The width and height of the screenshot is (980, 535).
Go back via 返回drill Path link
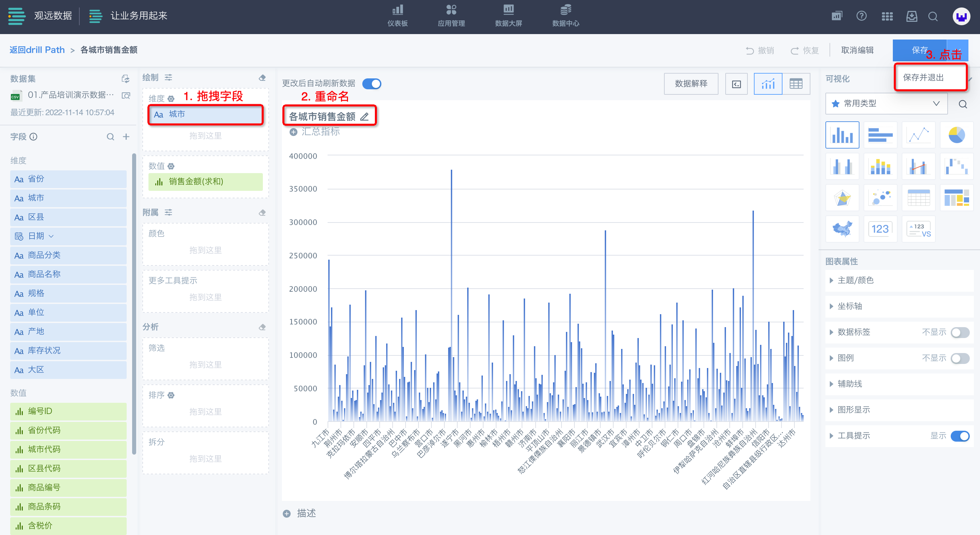[x=37, y=50]
